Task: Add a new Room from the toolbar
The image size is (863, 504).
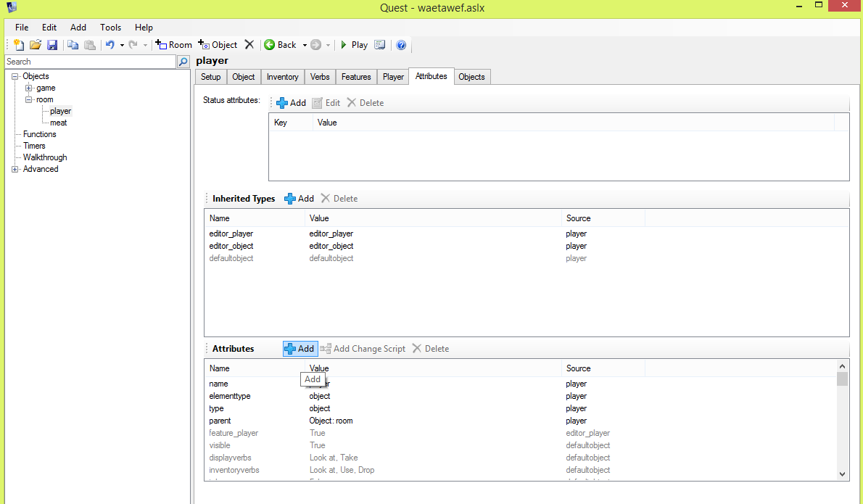Action: 174,45
